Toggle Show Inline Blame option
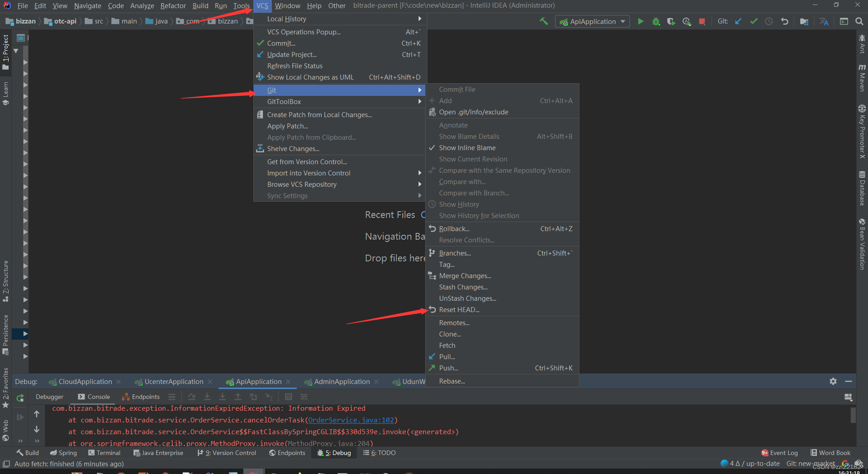 [502, 148]
